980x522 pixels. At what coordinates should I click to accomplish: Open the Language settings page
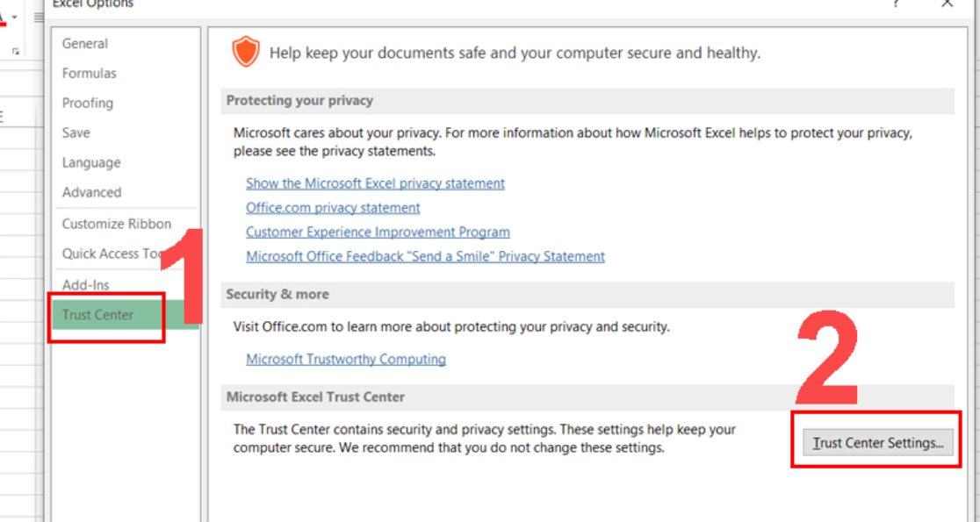coord(90,162)
